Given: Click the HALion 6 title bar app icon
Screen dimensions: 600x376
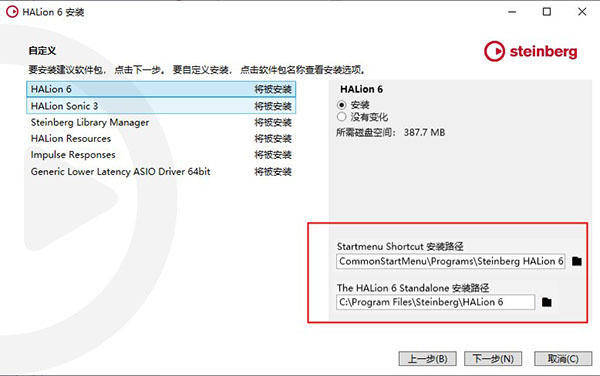Looking at the screenshot, I should click(x=12, y=12).
